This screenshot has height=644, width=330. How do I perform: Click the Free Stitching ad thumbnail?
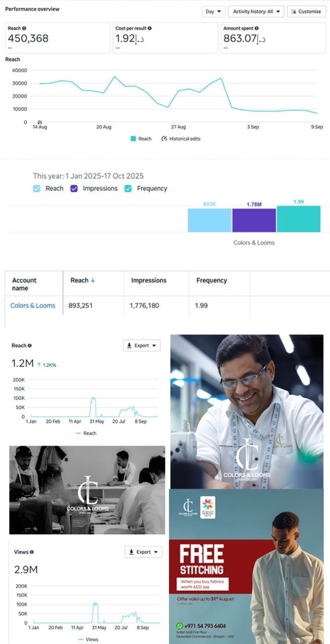(x=247, y=567)
